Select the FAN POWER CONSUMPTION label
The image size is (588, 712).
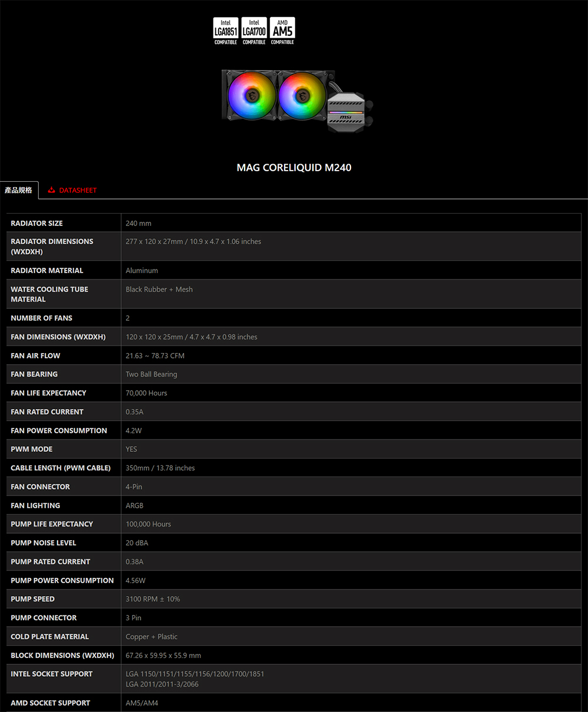pyautogui.click(x=59, y=430)
